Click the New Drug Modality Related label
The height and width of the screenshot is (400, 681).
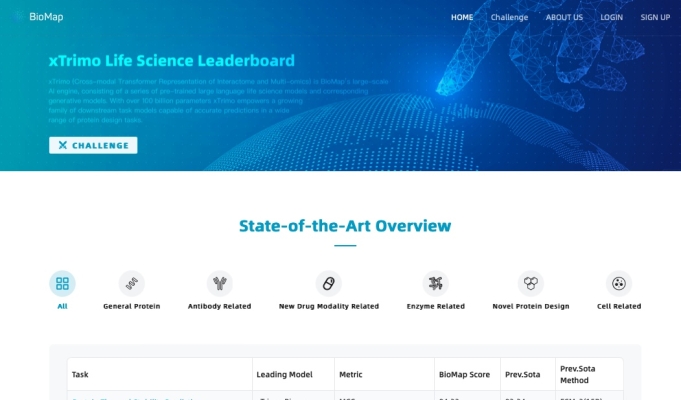pos(329,306)
